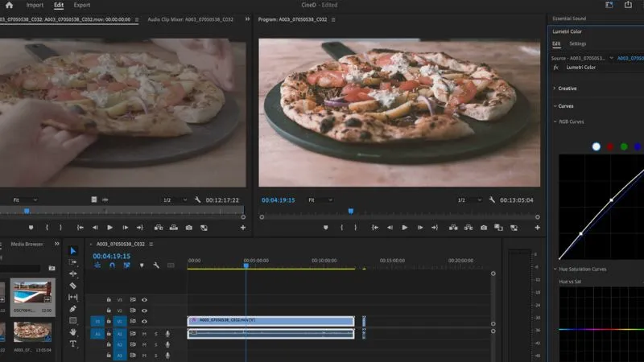This screenshot has width=644, height=362.
Task: Select the Pen tool
Action: pos(72,309)
